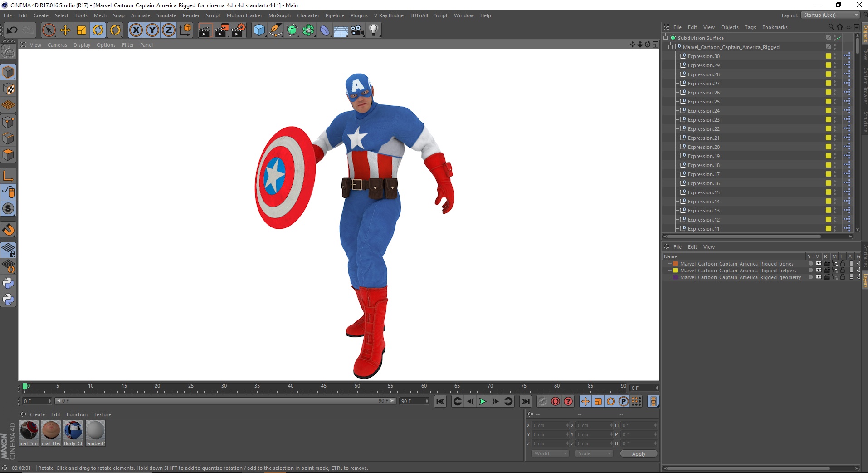Switch to Polygons mode
This screenshot has height=473, width=868.
tap(8, 155)
